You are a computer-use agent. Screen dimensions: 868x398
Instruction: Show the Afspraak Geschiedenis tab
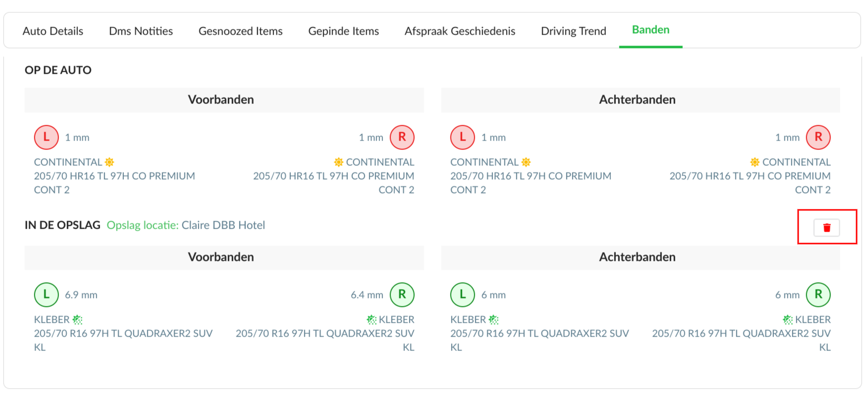coord(460,31)
